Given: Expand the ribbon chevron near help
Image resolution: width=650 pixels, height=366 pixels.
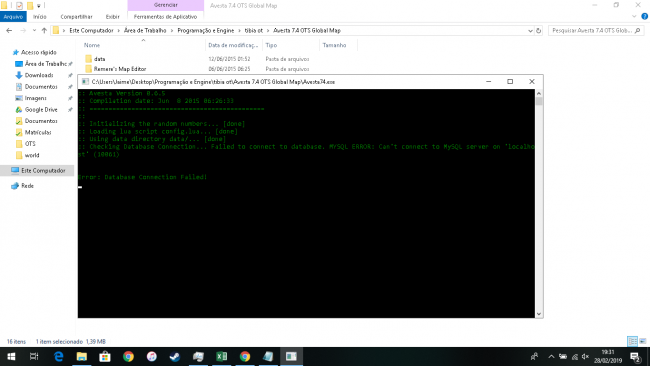Looking at the screenshot, I should point(634,17).
